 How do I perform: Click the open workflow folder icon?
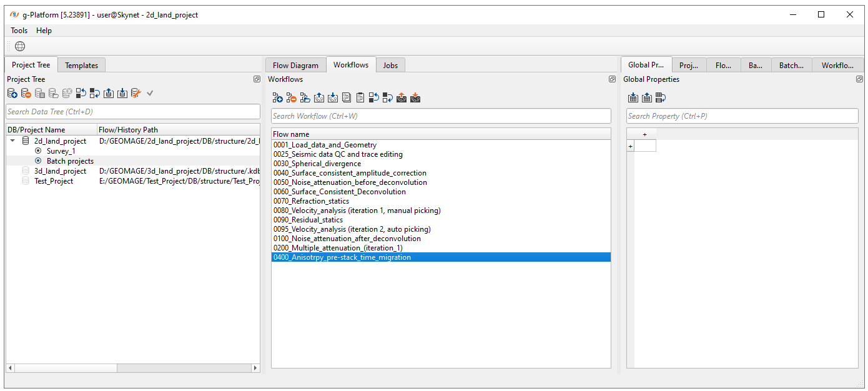[305, 97]
